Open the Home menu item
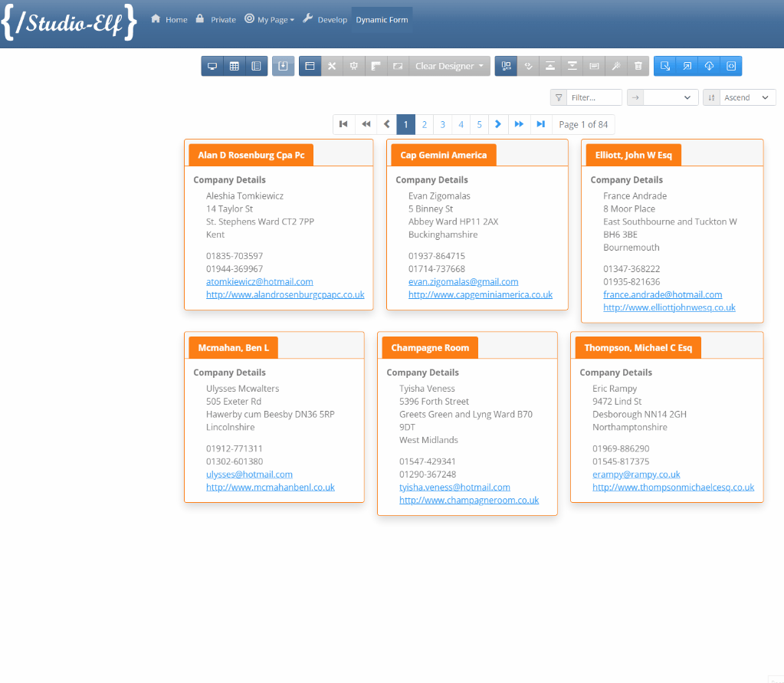The image size is (784, 683). click(x=169, y=19)
